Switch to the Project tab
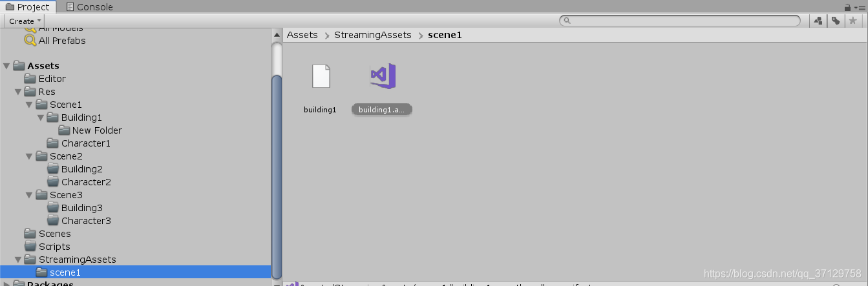 pos(28,7)
